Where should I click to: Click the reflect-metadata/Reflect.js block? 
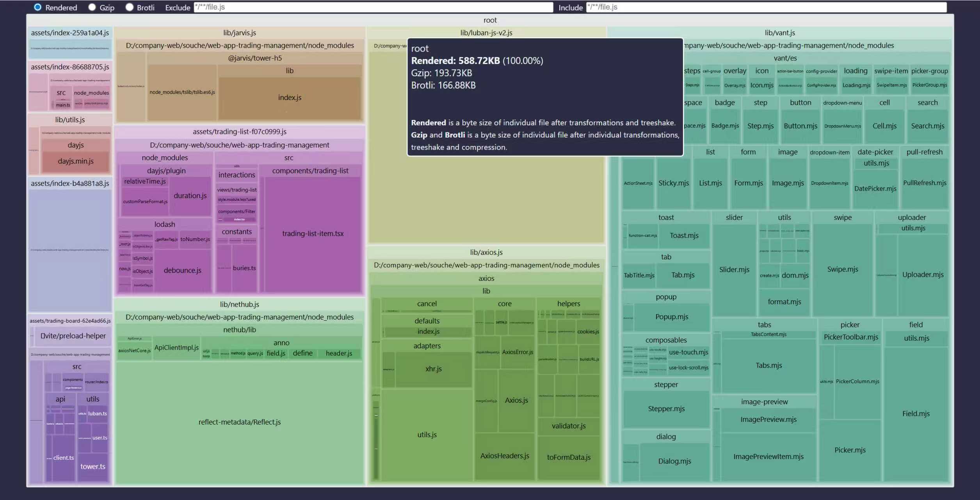[x=239, y=422]
